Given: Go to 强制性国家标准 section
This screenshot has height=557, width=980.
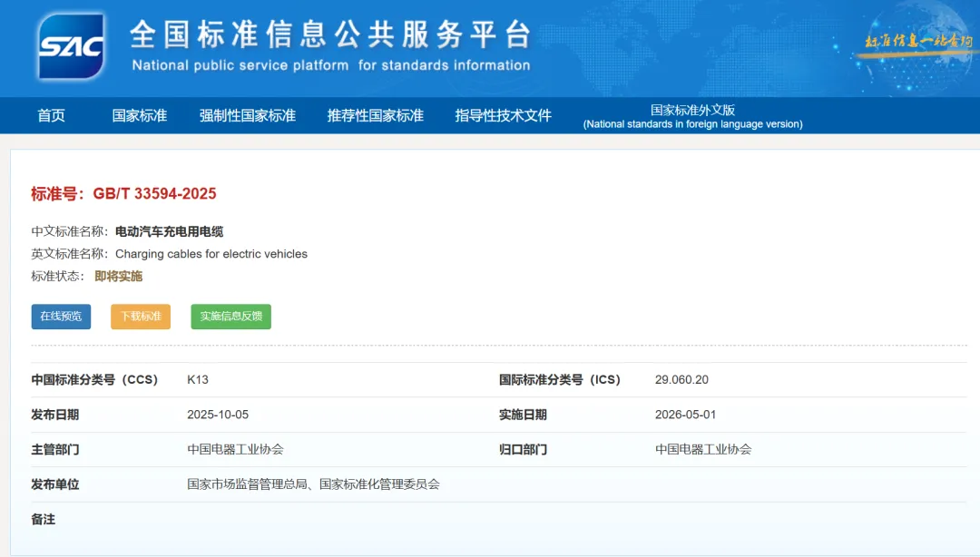Looking at the screenshot, I should 248,115.
